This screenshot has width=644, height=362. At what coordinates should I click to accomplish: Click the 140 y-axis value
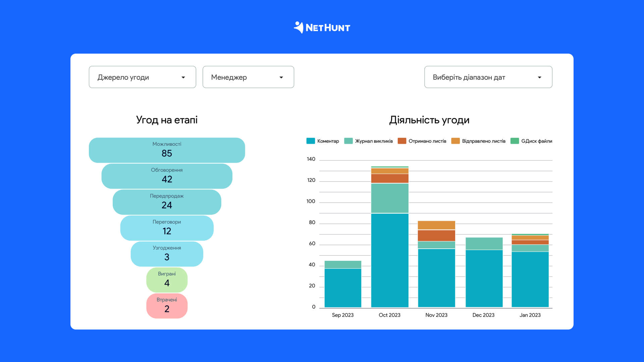click(x=311, y=159)
